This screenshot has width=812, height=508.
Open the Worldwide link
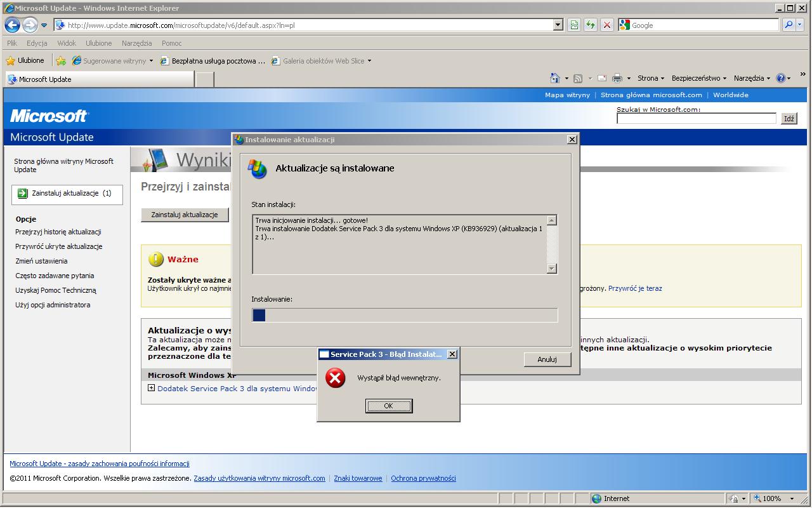click(x=731, y=95)
